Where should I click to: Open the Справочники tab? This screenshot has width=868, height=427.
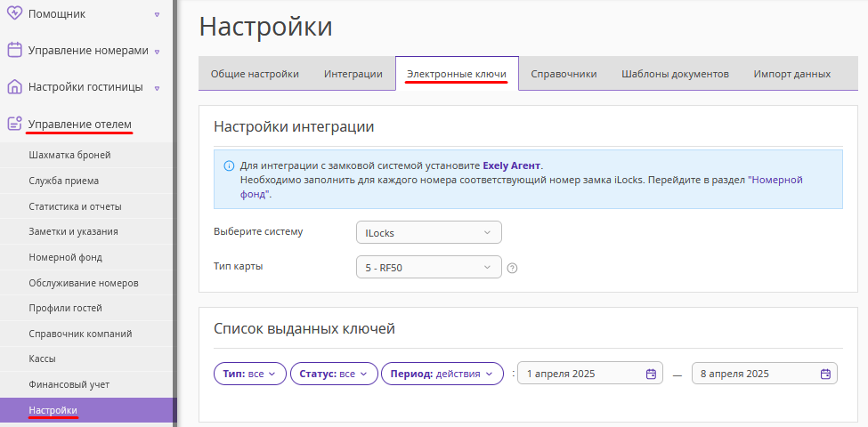click(564, 74)
